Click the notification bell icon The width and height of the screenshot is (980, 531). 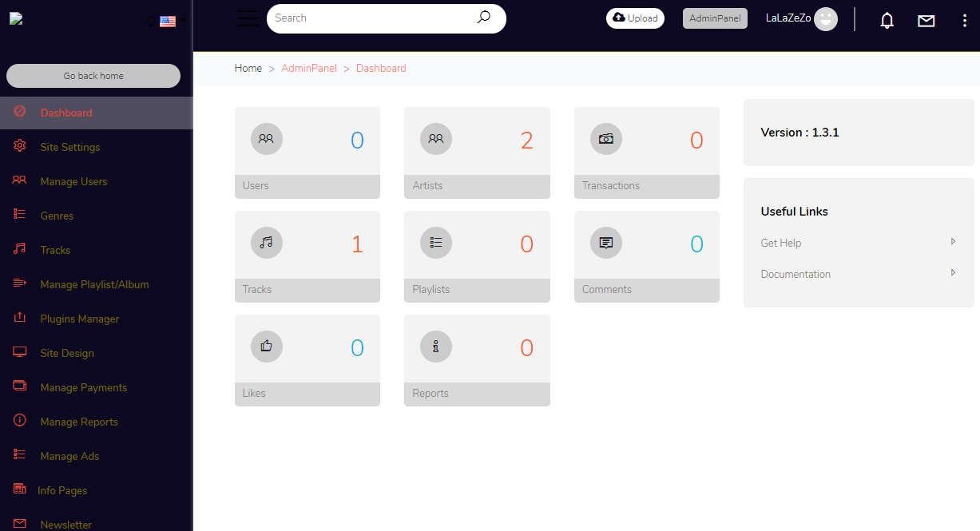pos(887,21)
